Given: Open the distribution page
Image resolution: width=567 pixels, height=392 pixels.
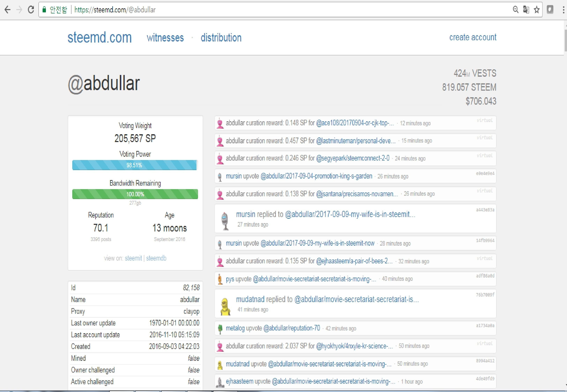Looking at the screenshot, I should [x=221, y=38].
